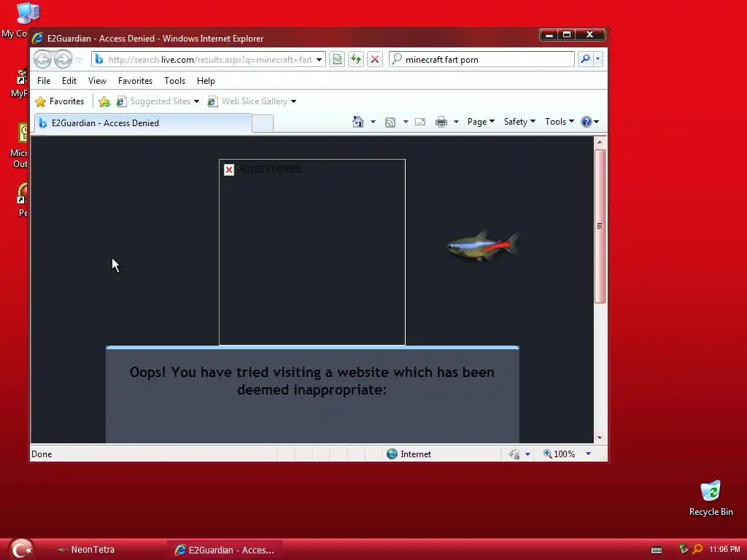Click the scrollbar up arrow
The image size is (747, 560).
pos(600,142)
